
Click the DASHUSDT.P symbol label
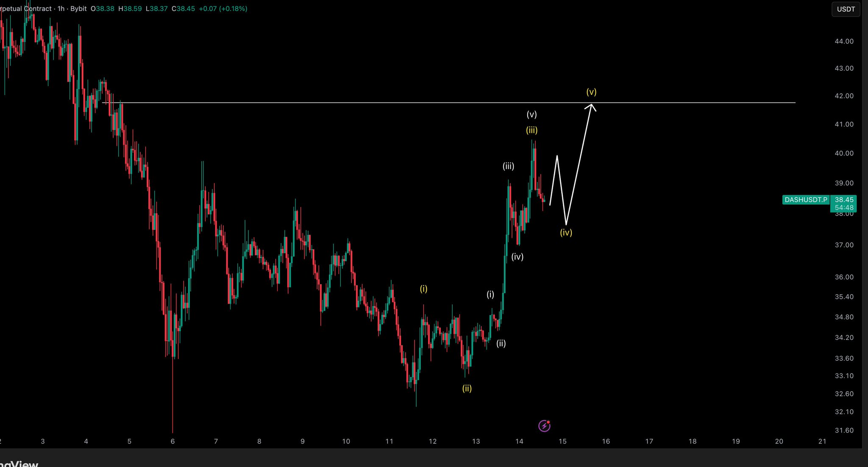pos(805,200)
